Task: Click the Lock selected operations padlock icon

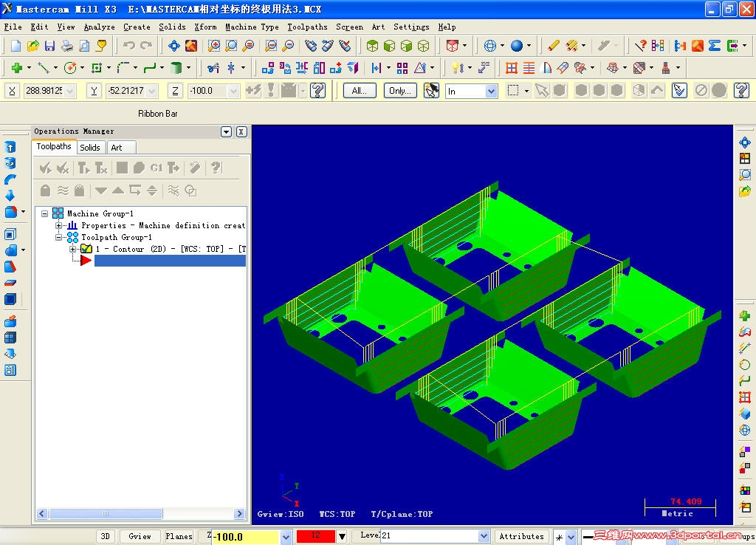Action: [45, 191]
